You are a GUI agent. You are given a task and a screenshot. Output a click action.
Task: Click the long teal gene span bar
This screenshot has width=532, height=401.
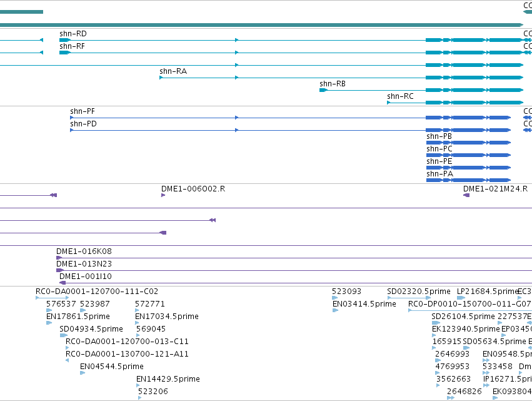261,25
